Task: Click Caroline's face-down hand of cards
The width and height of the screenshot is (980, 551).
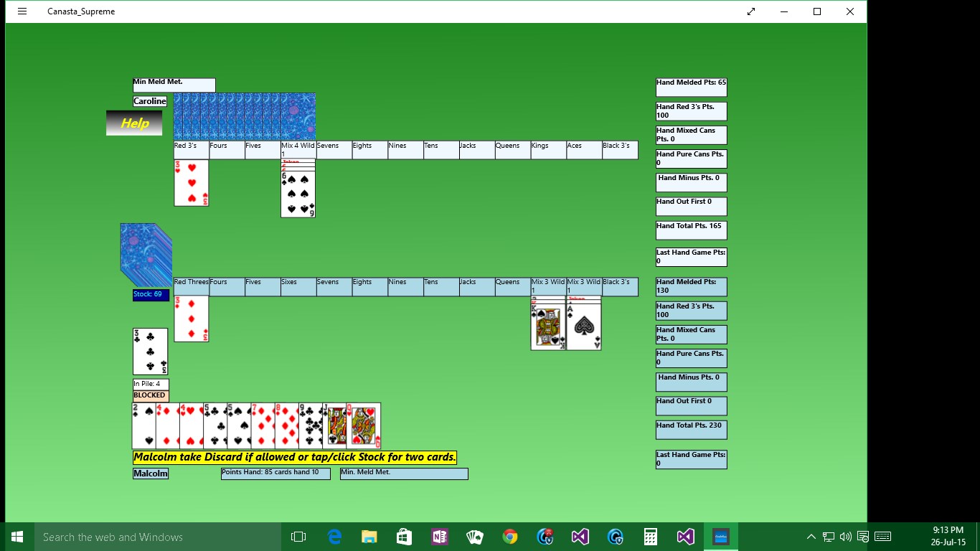Action: click(x=244, y=116)
